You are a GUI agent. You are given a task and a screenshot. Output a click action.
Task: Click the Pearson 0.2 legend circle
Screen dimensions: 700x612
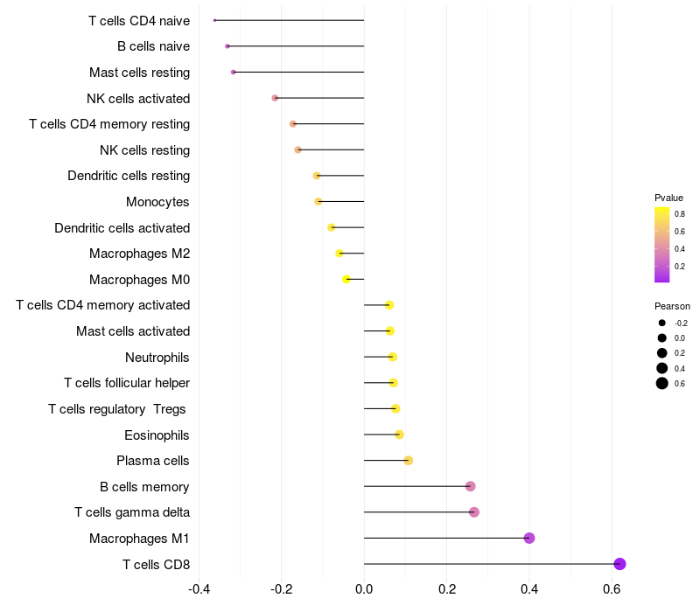pyautogui.click(x=662, y=353)
